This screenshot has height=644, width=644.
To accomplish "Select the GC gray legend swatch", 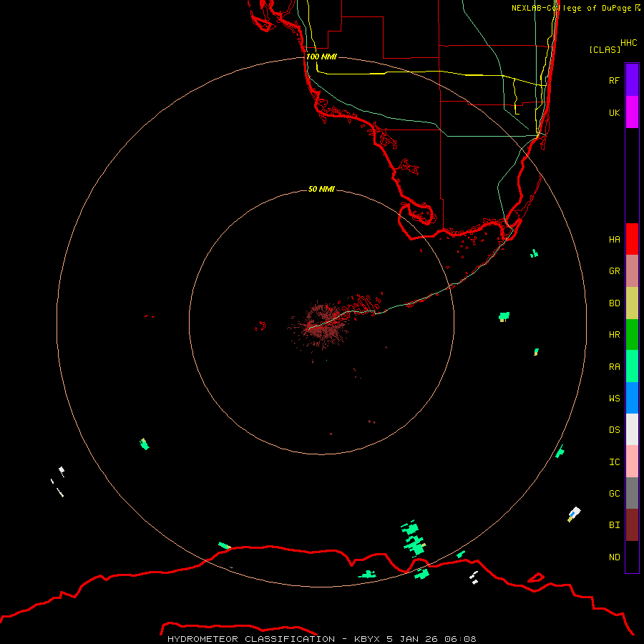I will 632,493.
